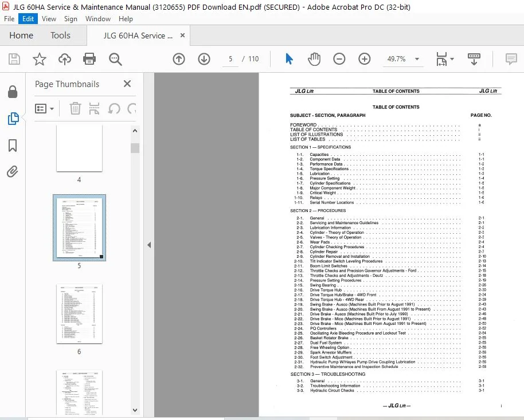Select the JLG 60HA Service document tab

(x=138, y=36)
